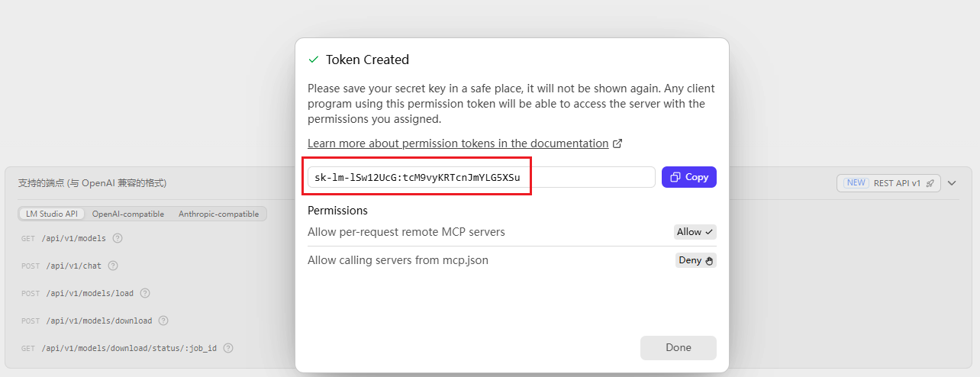
Task: Click the external link icon beside documentation
Action: point(618,143)
